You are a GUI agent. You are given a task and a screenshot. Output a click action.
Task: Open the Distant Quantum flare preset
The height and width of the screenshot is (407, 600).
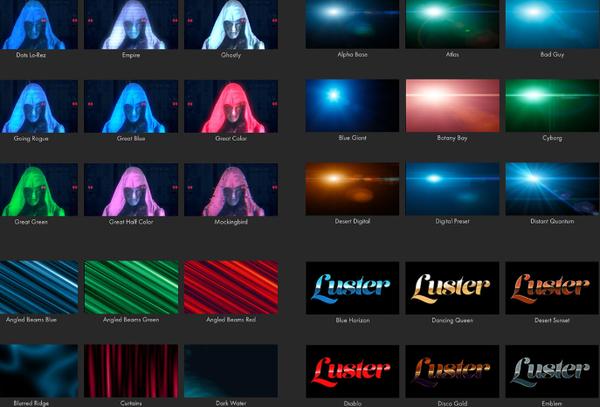pos(553,189)
